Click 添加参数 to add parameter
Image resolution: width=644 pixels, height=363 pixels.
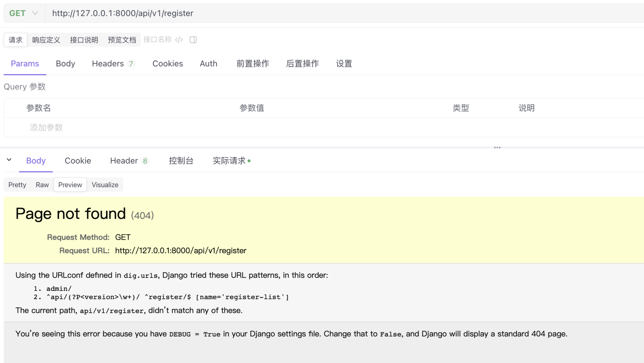[x=46, y=128]
